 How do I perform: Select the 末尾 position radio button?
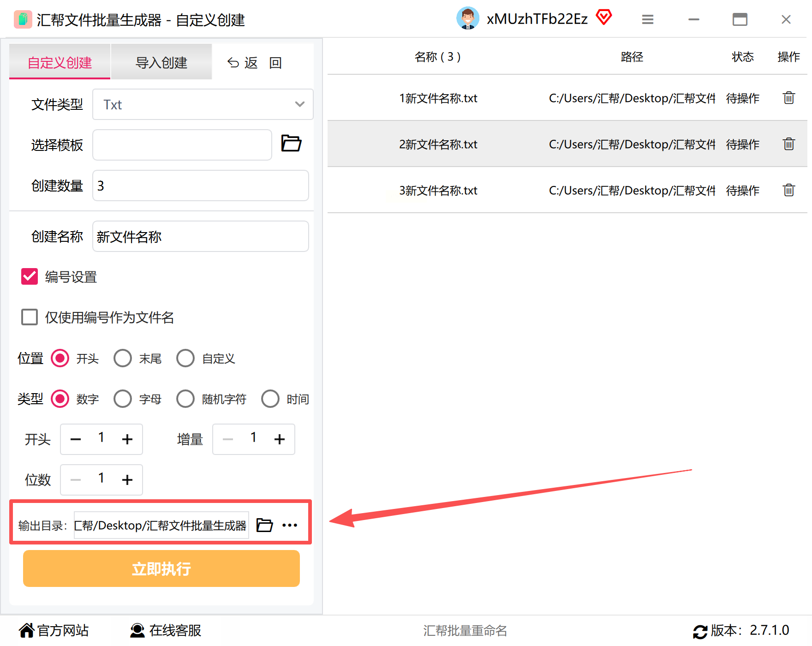click(x=123, y=358)
